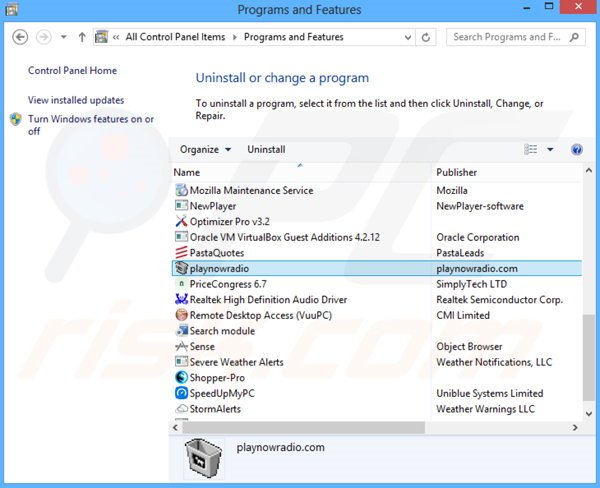Go up one folder level
The height and width of the screenshot is (488, 600).
tap(82, 37)
